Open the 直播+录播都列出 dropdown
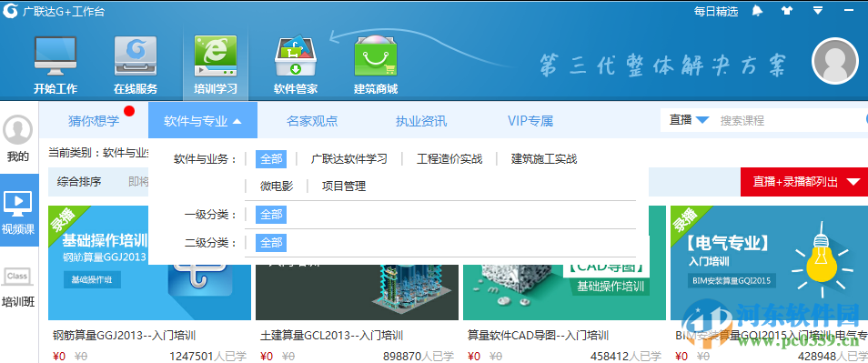 (804, 182)
